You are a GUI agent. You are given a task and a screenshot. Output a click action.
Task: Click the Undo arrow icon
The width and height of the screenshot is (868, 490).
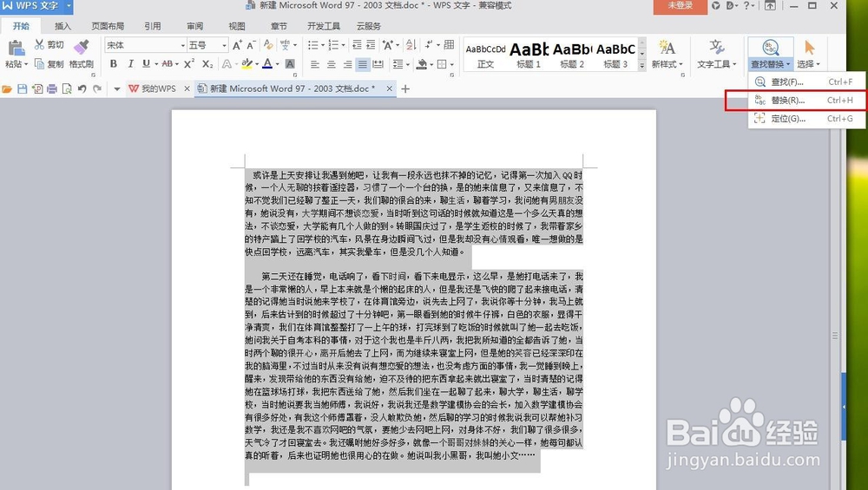[x=82, y=88]
